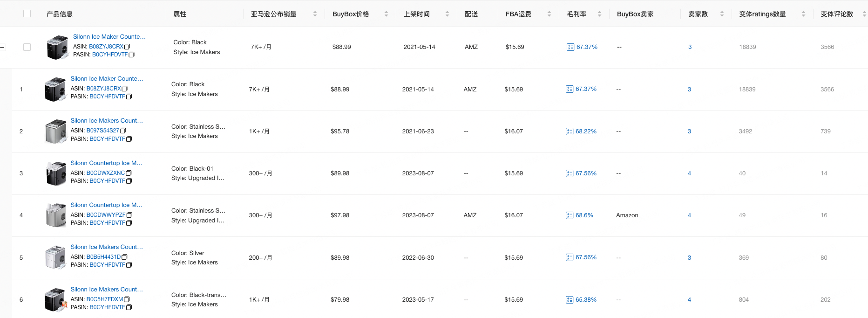Click the 配送 column header

[471, 14]
